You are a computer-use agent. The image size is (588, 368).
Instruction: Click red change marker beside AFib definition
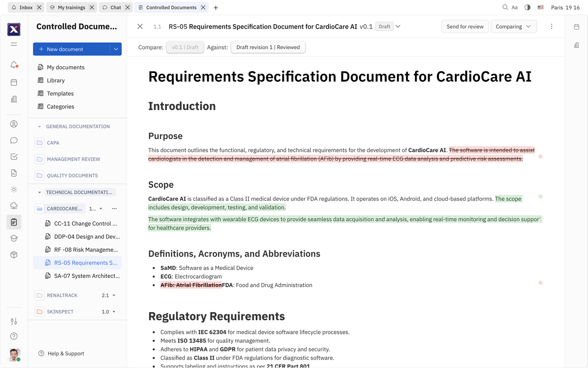pos(541,283)
